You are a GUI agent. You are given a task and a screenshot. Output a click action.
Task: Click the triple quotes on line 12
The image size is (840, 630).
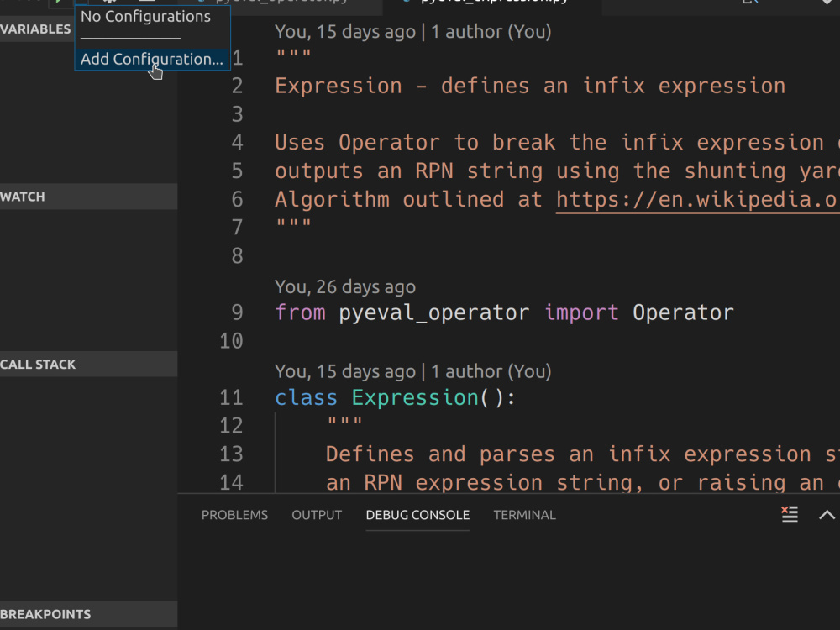pyautogui.click(x=344, y=423)
